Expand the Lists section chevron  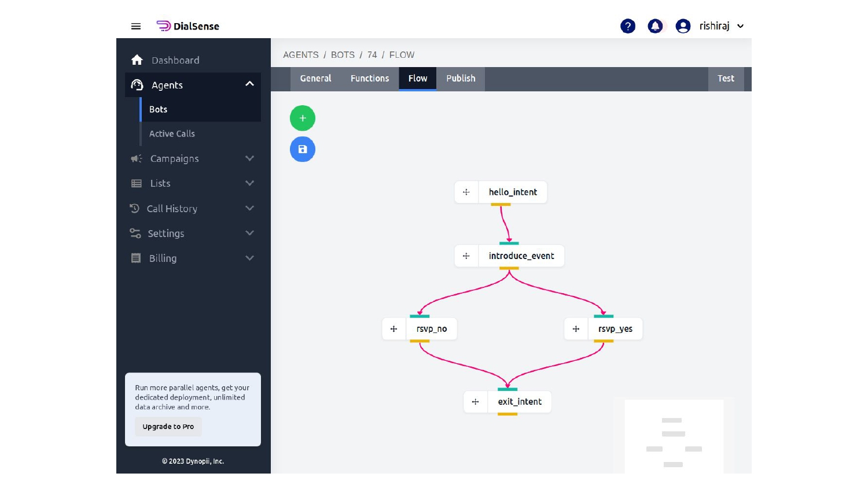click(x=249, y=183)
